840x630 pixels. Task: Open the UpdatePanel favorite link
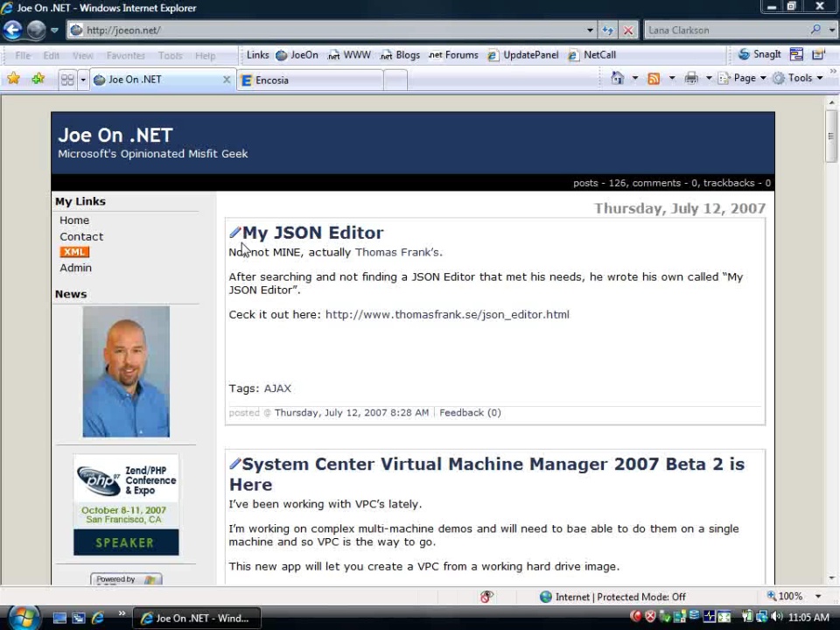click(x=523, y=54)
